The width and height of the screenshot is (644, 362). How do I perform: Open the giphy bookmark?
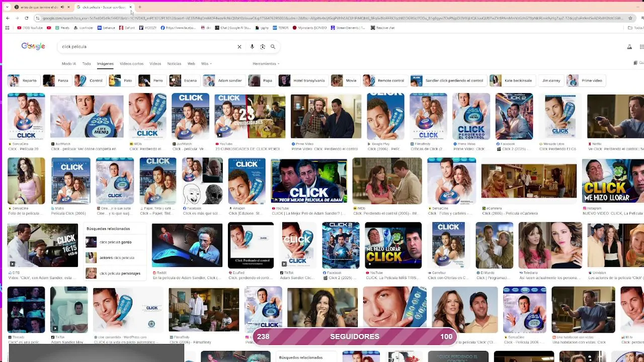[262, 28]
